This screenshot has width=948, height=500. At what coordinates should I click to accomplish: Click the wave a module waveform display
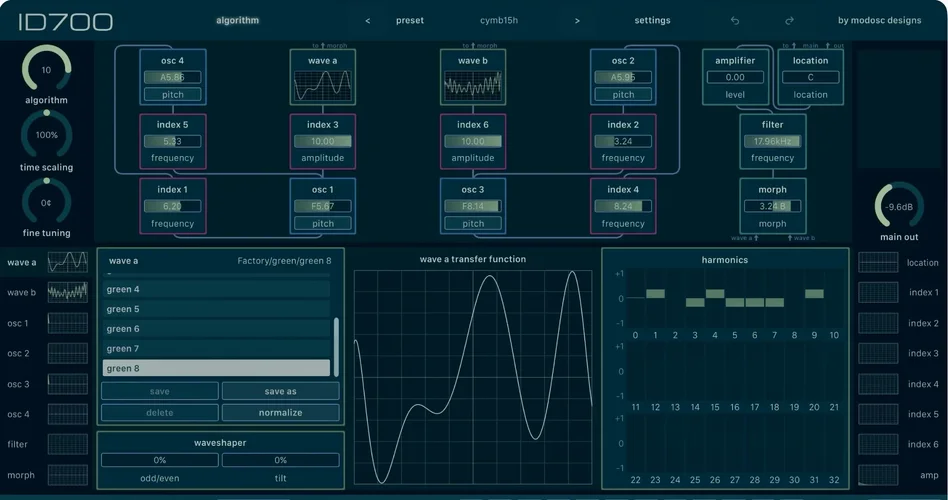click(322, 86)
